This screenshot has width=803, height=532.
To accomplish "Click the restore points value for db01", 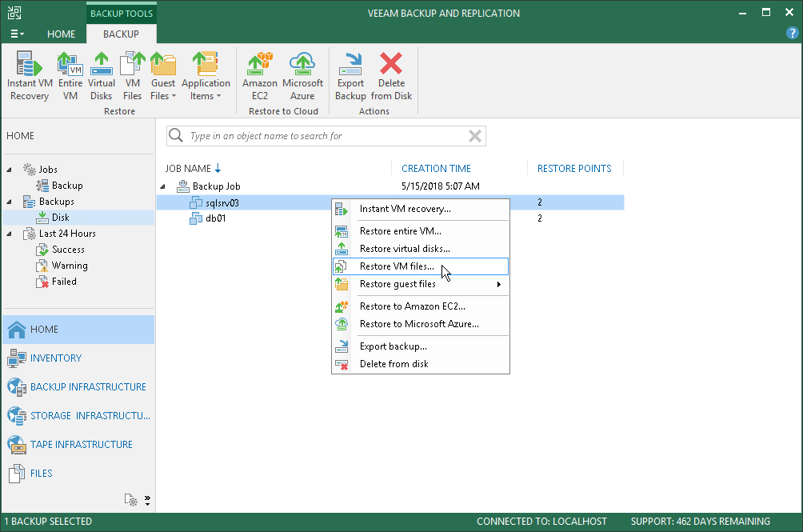I will coord(540,218).
